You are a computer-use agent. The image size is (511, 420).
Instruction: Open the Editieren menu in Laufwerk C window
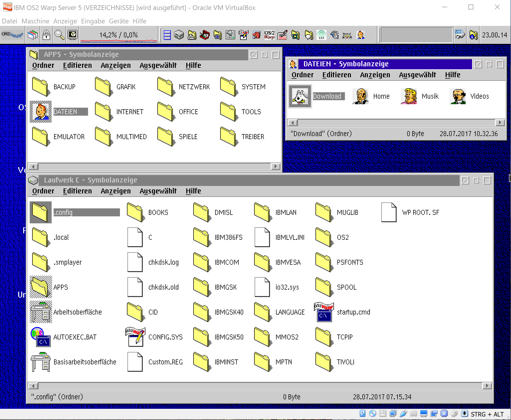[77, 191]
